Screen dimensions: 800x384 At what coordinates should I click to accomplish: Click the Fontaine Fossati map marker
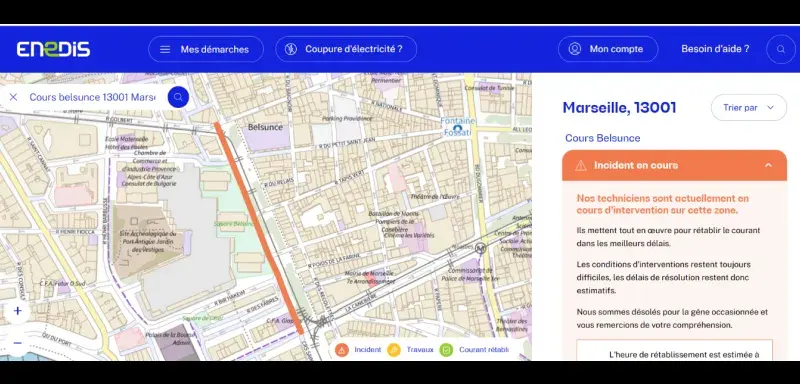pyautogui.click(x=458, y=129)
